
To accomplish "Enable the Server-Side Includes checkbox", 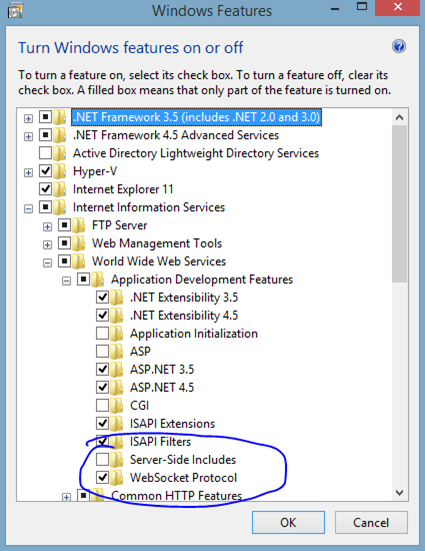I will 102,459.
